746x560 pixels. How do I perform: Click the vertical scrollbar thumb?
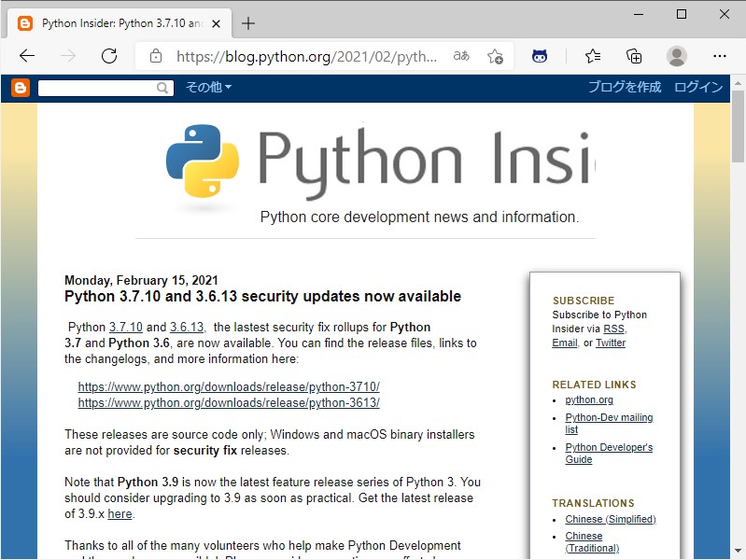[x=738, y=126]
